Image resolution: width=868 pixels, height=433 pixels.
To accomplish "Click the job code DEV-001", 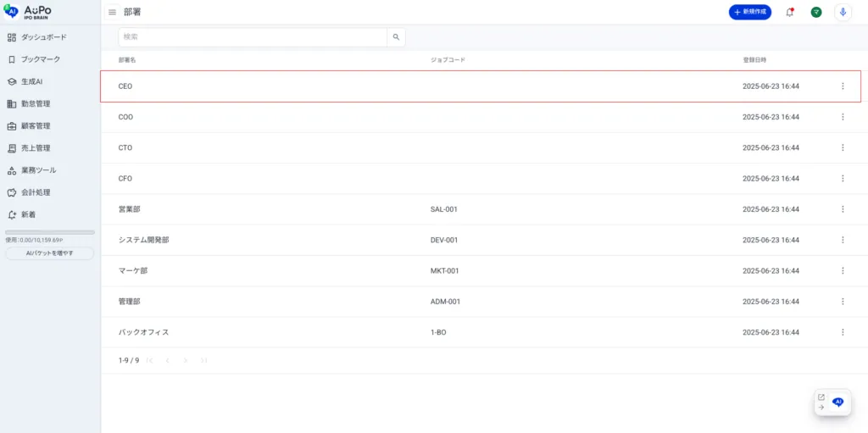I will point(444,240).
